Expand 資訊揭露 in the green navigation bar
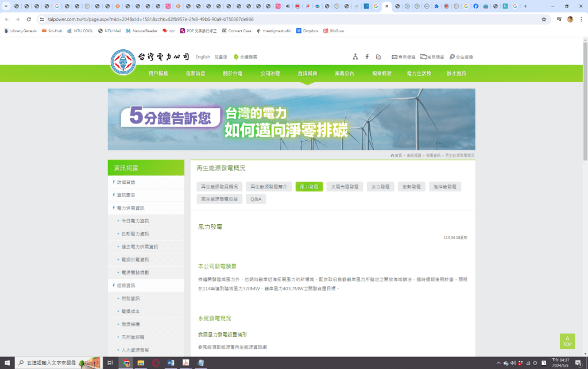Image resolution: width=588 pixels, height=369 pixels. [307, 74]
